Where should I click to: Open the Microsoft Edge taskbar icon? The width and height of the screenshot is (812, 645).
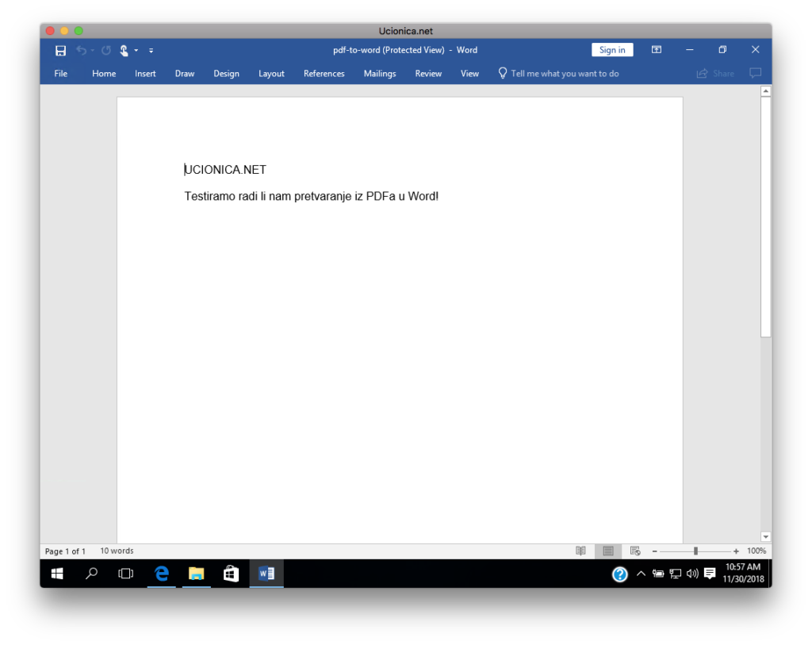click(162, 574)
